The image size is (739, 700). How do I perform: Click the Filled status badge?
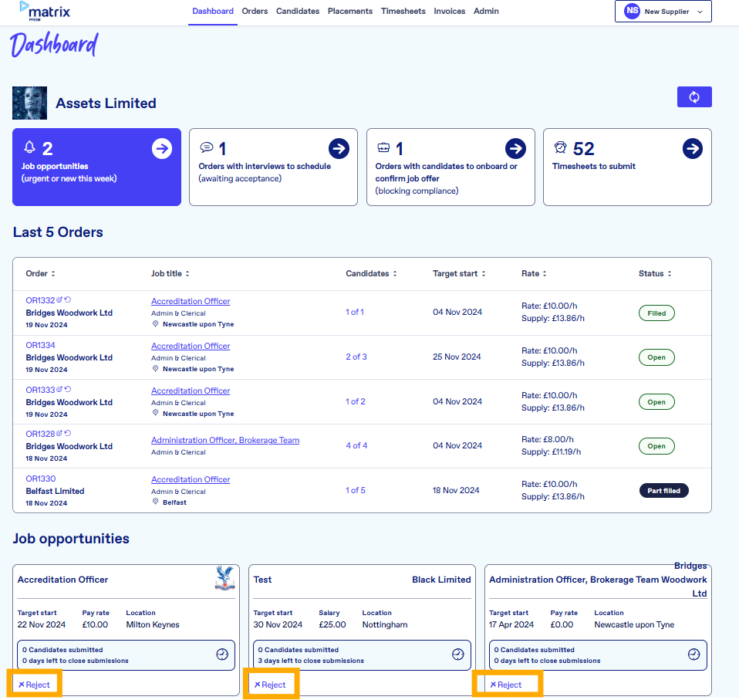pos(656,313)
